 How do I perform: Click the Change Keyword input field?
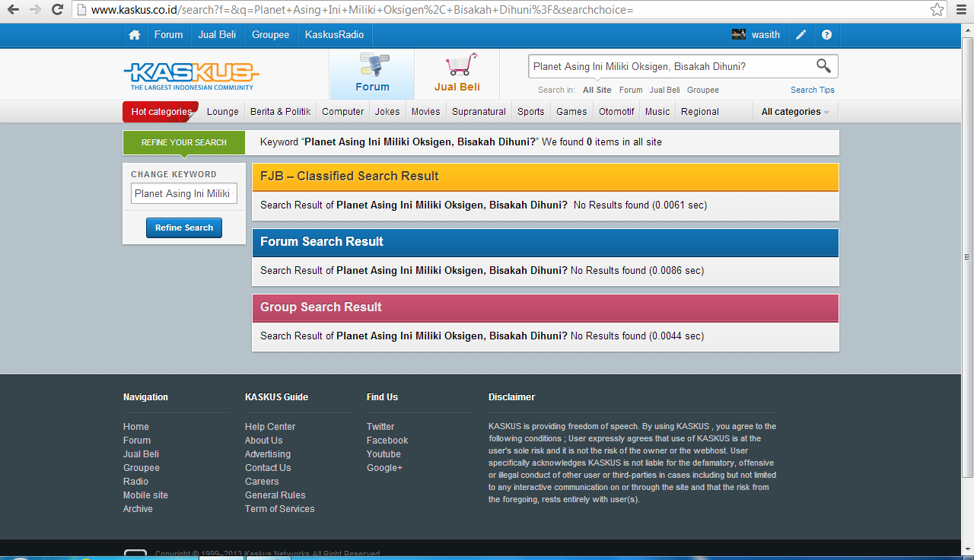point(184,193)
